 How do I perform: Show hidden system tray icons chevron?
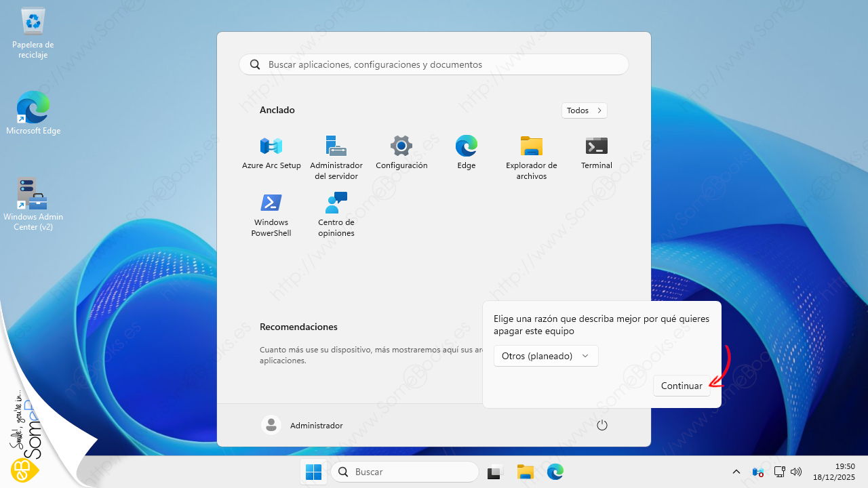click(736, 472)
